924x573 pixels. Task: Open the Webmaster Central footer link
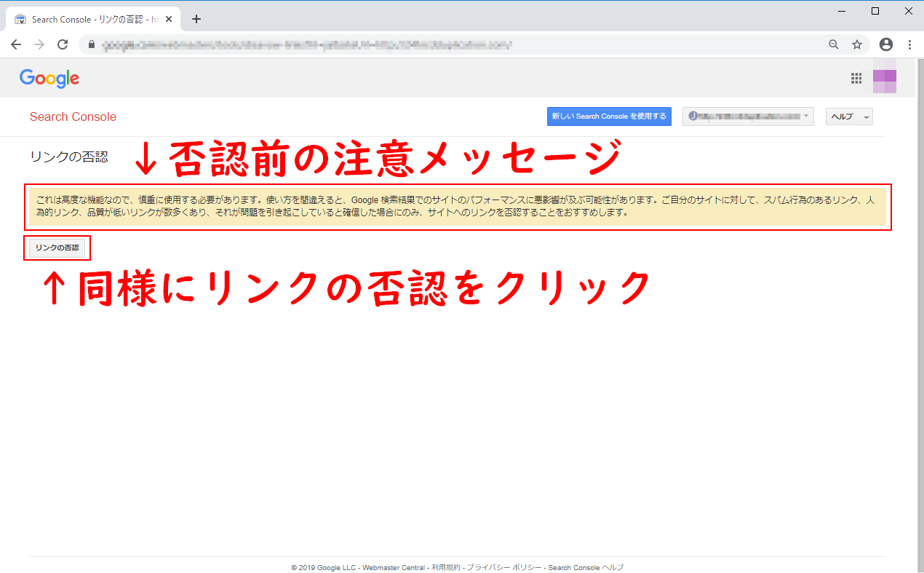[x=394, y=568]
